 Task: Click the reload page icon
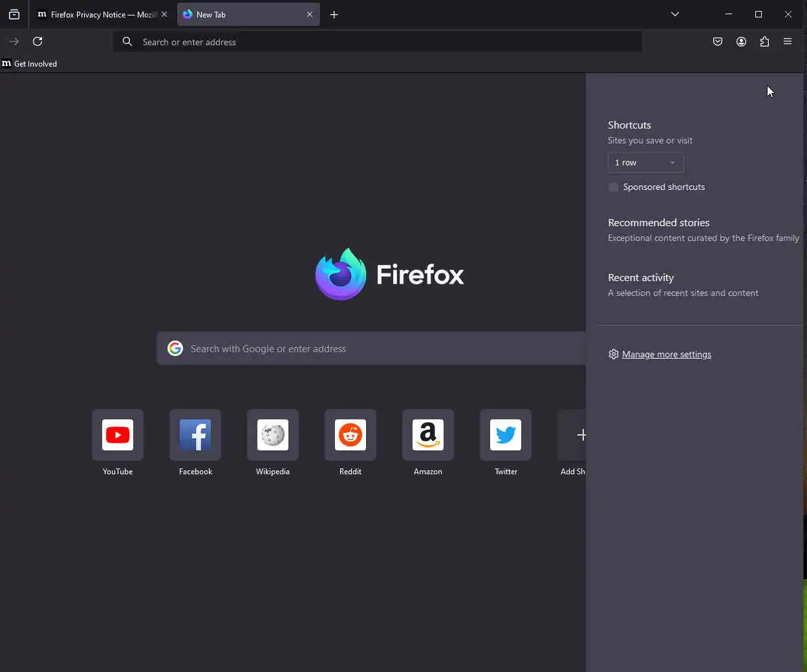pos(38,41)
